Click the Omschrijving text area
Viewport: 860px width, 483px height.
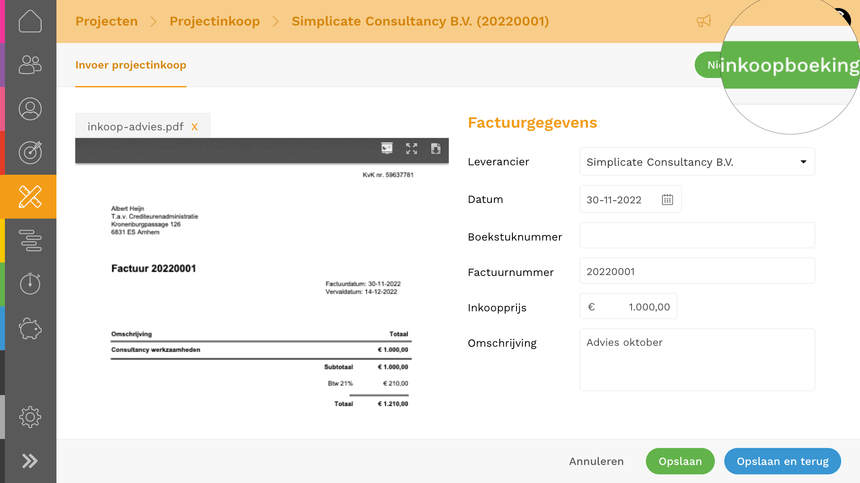click(697, 360)
